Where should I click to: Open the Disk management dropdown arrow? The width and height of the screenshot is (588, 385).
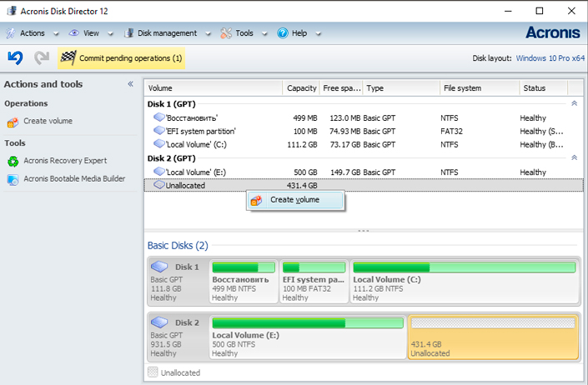(x=209, y=33)
